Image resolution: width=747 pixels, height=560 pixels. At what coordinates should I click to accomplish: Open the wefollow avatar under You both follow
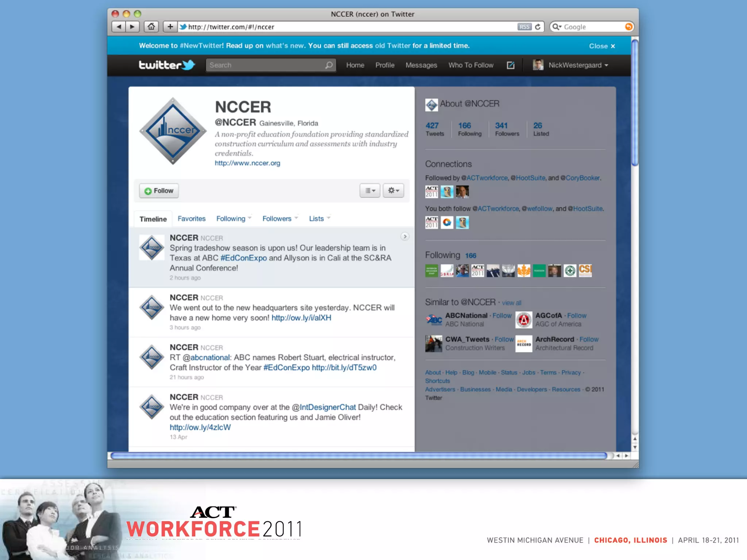(447, 222)
